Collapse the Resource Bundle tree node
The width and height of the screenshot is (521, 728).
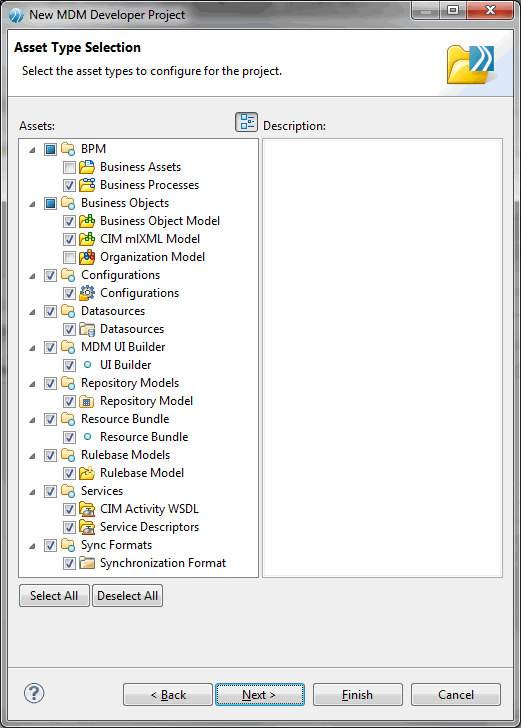tap(32, 420)
